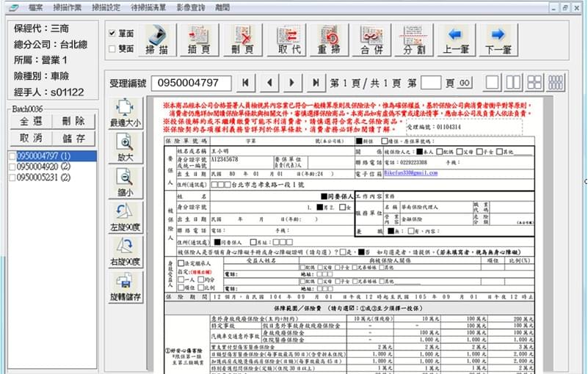Click the 儲存 (Save) button in the batch panel
Viewport: 588px width, 374px height.
pyautogui.click(x=73, y=138)
